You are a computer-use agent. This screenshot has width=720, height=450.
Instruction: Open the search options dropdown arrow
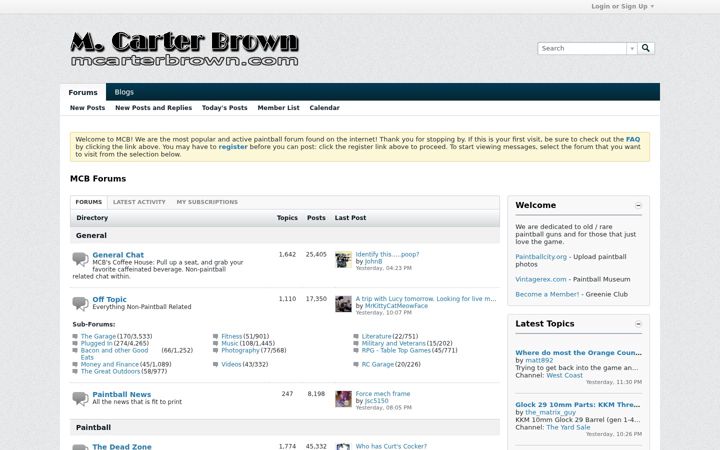pyautogui.click(x=632, y=48)
